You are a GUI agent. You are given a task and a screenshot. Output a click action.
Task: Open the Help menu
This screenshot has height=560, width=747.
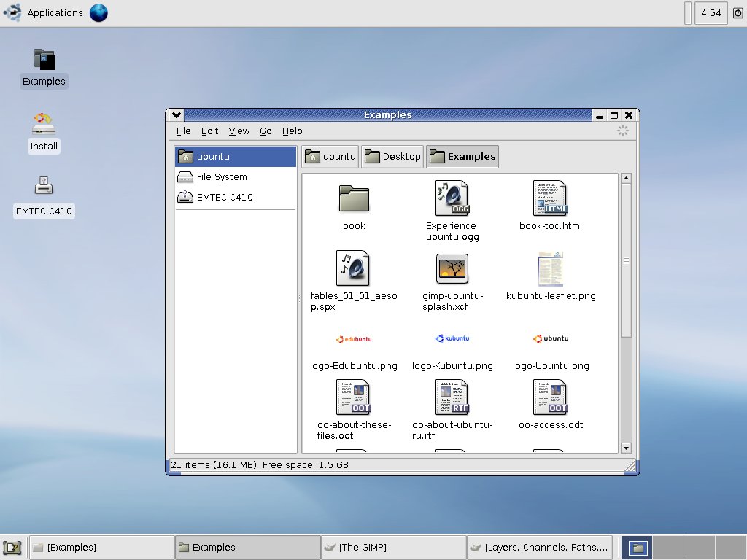292,131
